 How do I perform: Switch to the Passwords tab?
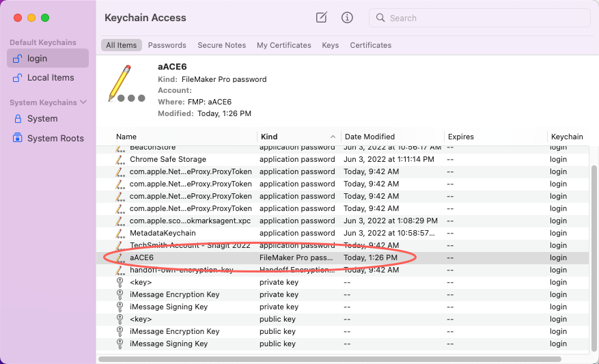tap(167, 45)
